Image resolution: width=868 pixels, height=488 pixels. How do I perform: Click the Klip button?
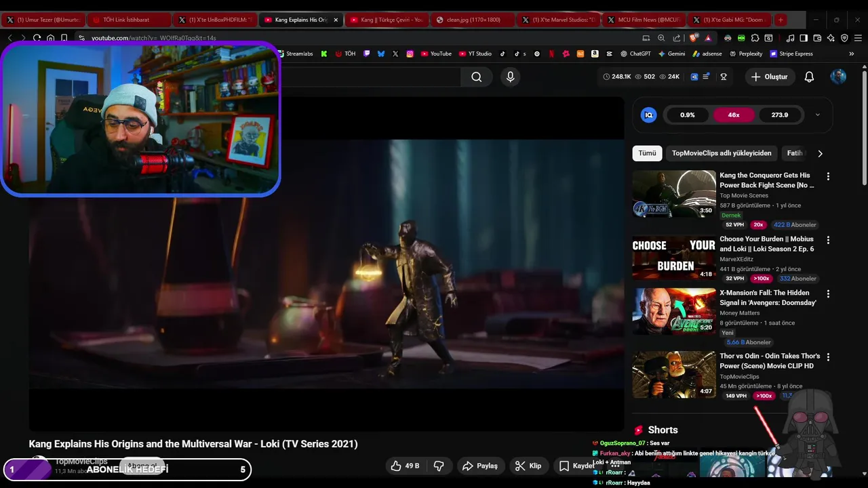tap(528, 466)
